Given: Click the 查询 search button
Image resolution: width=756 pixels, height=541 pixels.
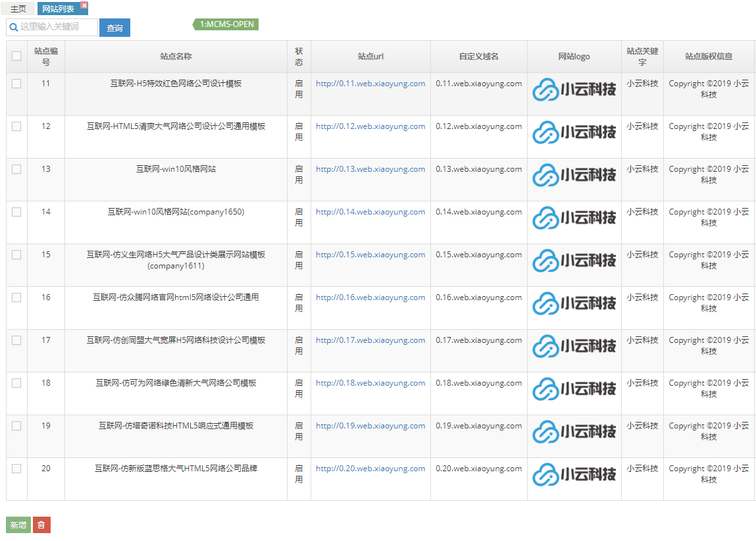Looking at the screenshot, I should coord(114,28).
